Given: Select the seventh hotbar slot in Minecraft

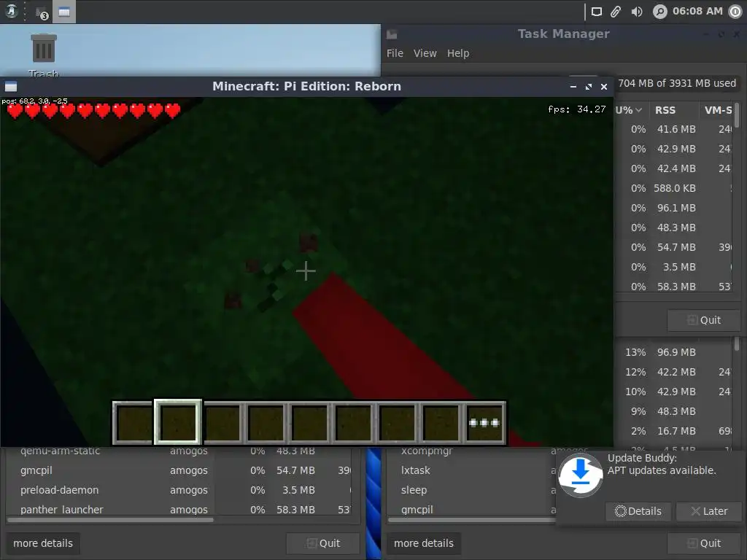Looking at the screenshot, I should 398,422.
